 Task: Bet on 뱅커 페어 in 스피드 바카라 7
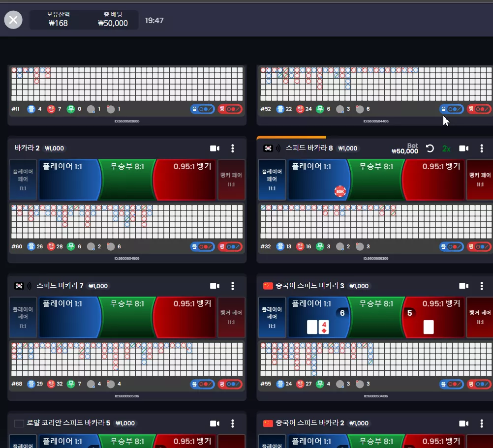click(231, 317)
